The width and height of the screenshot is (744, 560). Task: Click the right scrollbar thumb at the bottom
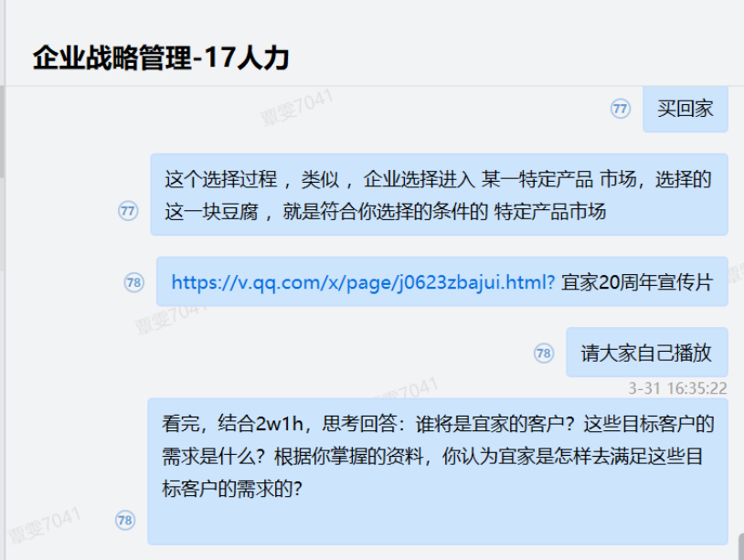point(741,546)
